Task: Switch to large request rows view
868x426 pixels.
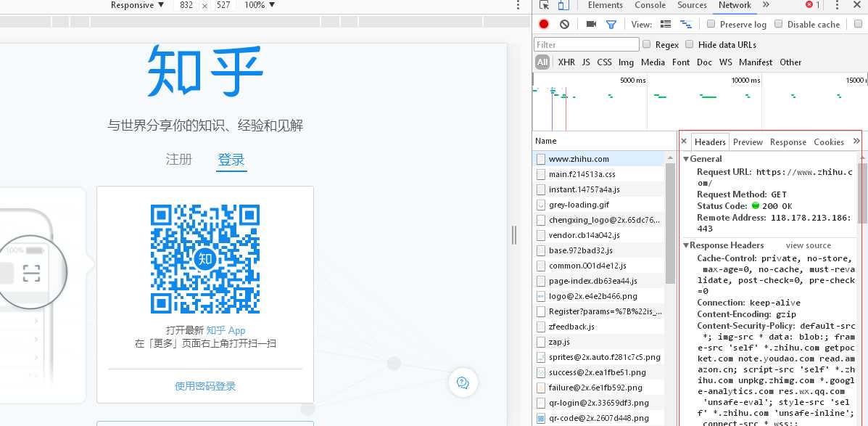Action: [666, 24]
